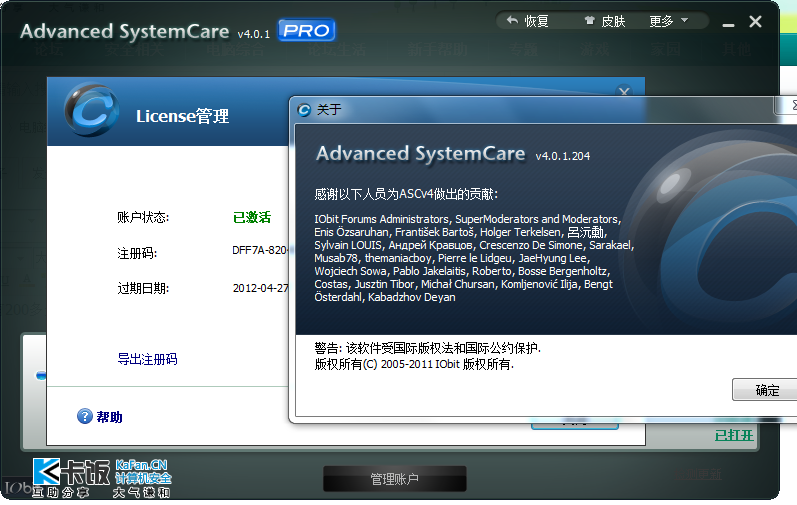
Task: Open the 皮肤 skin selector
Action: (x=604, y=21)
